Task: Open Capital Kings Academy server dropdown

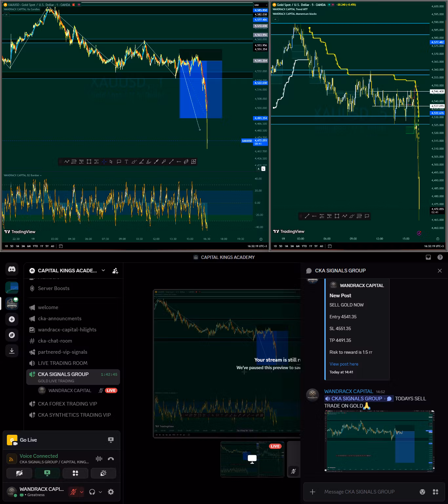Action: [x=103, y=270]
